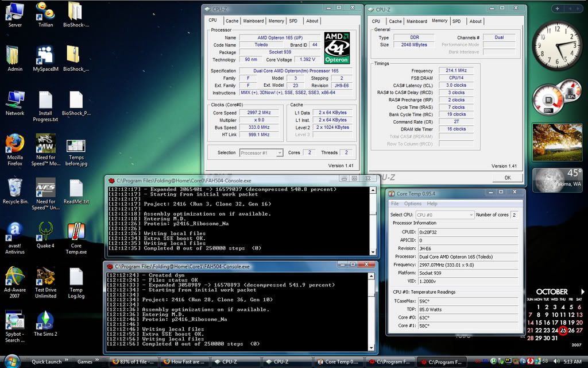Select October 27 on the calendar gadget
588x368 pixels.
tap(579, 329)
